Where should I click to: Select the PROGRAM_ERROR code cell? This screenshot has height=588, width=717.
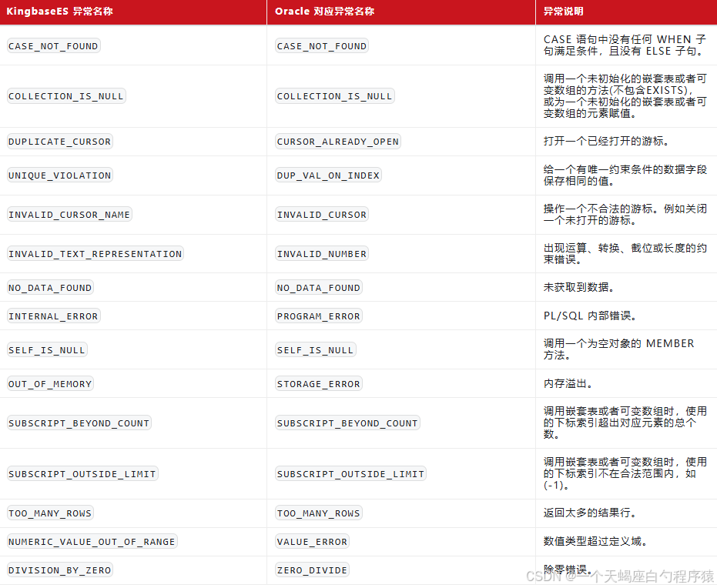[319, 316]
